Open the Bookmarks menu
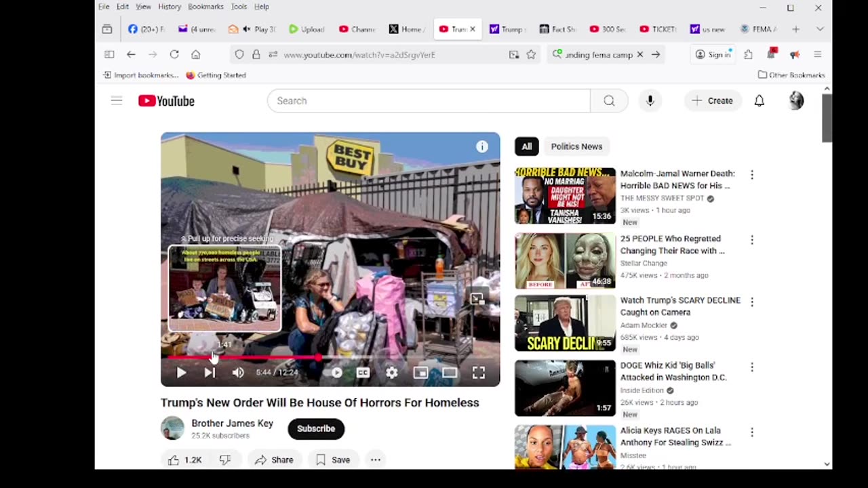This screenshot has width=868, height=488. (x=205, y=7)
